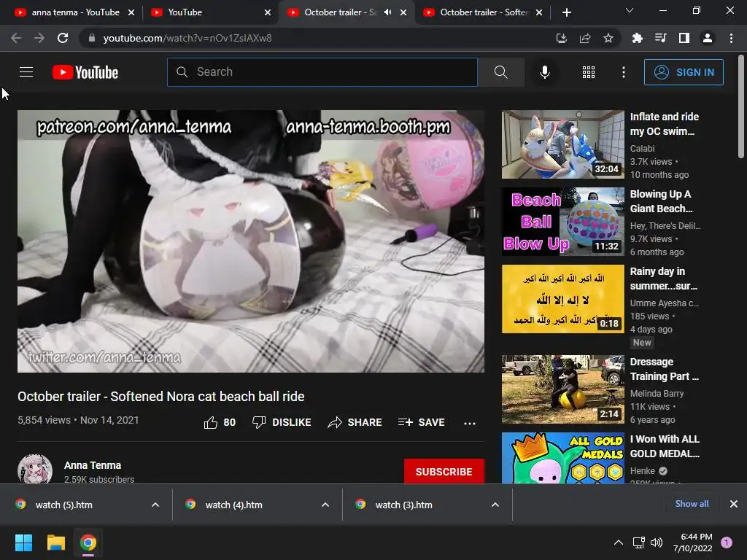Screen dimensions: 747x560
Task: Open 'Inflate and ride my OC swim' thumbnail
Action: [x=562, y=144]
